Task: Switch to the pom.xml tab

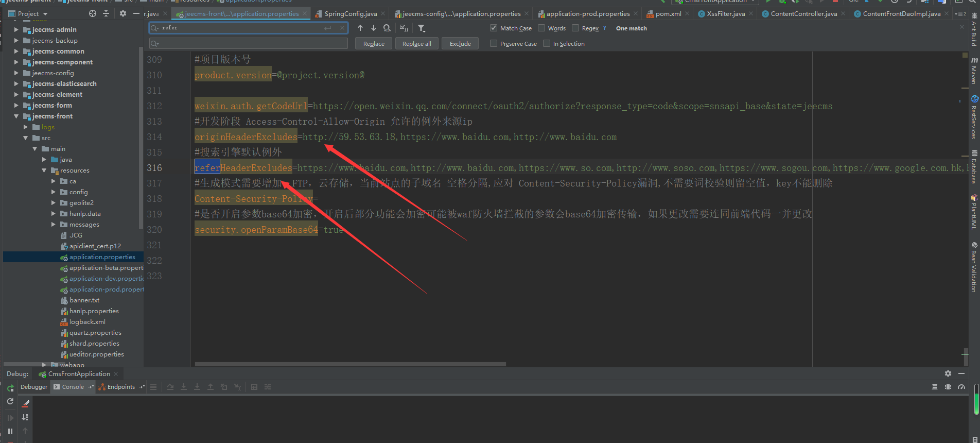Action: [668, 14]
